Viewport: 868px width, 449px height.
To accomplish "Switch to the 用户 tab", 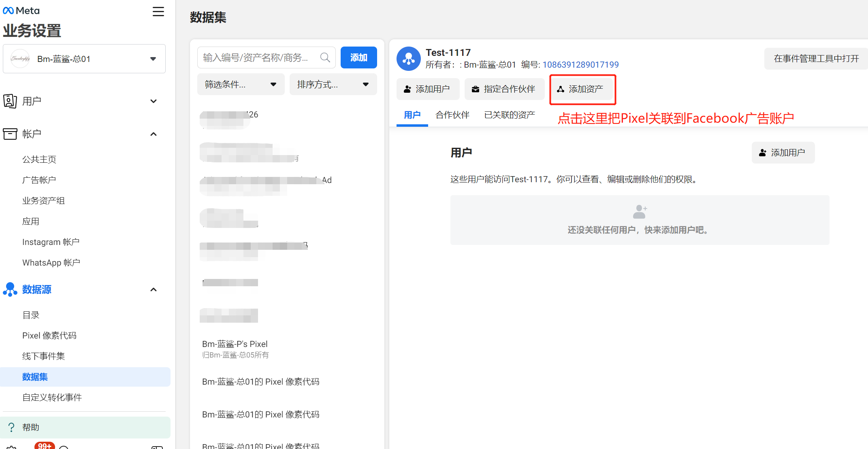I will click(x=412, y=115).
